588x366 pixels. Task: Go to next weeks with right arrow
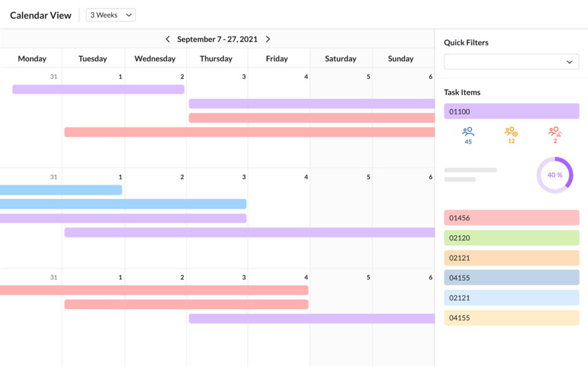tap(268, 39)
